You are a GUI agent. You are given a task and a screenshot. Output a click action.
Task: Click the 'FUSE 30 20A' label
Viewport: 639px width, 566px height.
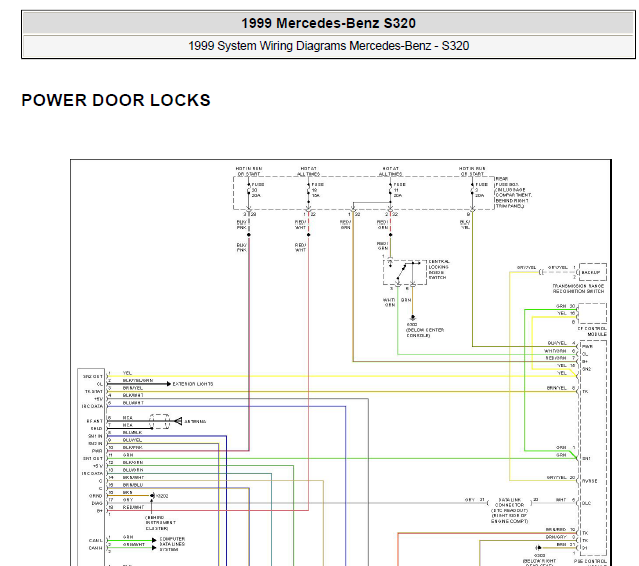(x=258, y=190)
